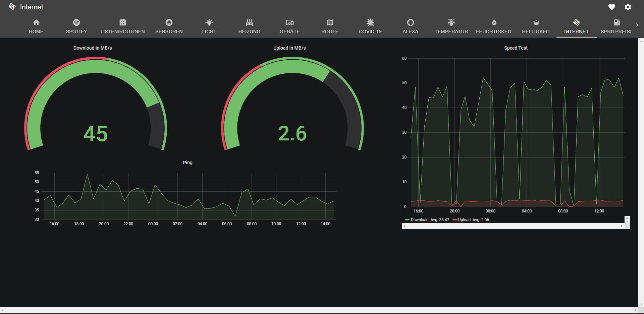Click the Licht lightbulb icon
The height and width of the screenshot is (314, 644).
pos(209,22)
